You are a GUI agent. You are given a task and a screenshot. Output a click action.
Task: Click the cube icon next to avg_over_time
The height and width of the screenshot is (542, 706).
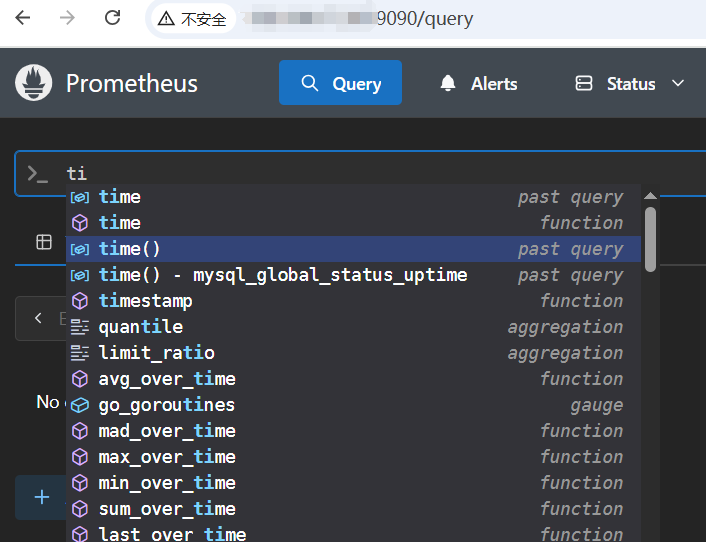(80, 379)
